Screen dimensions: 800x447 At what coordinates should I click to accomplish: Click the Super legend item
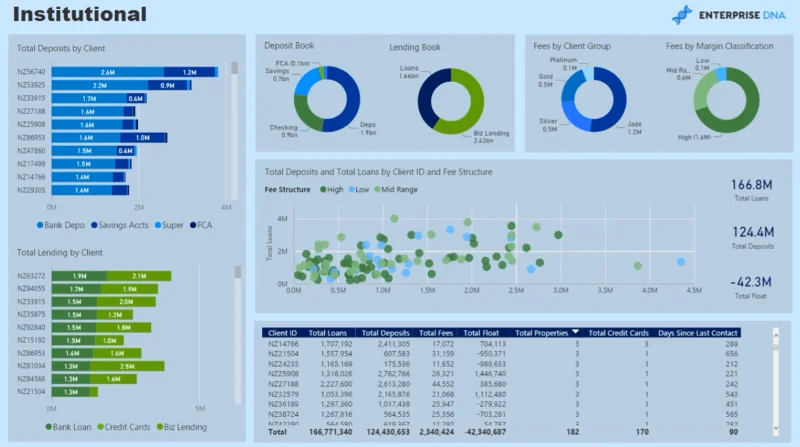[x=169, y=225]
